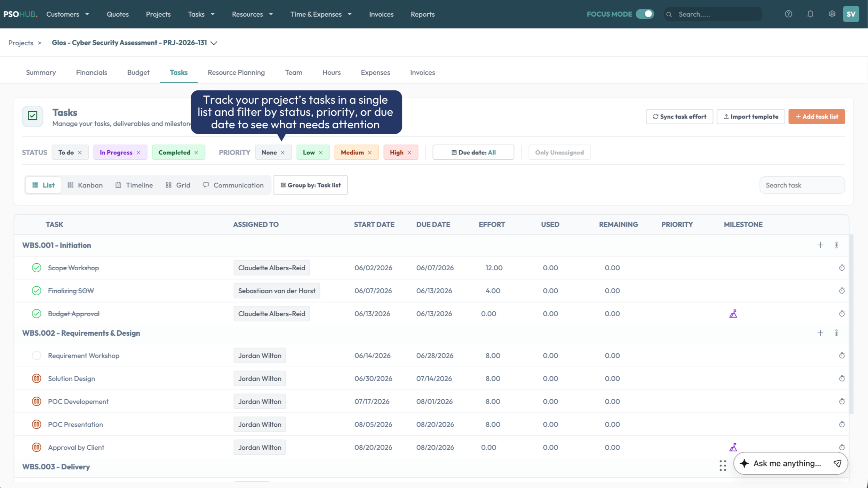868x488 pixels.
Task: Remove the High priority filter chip
Action: click(409, 152)
